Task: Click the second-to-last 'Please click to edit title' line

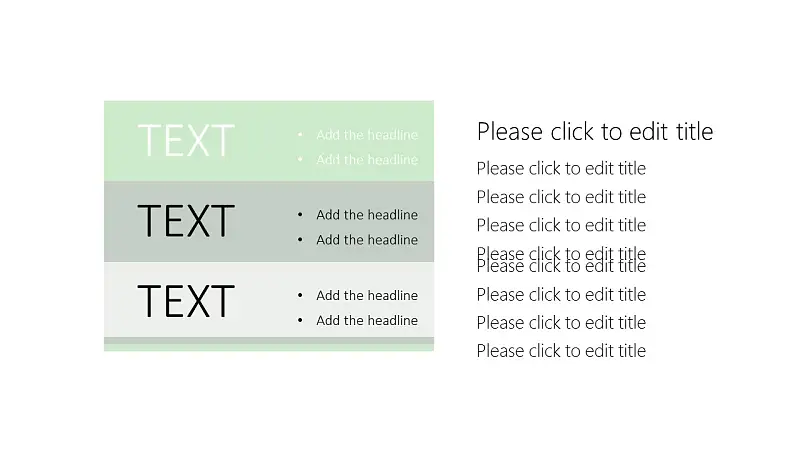Action: (x=561, y=322)
